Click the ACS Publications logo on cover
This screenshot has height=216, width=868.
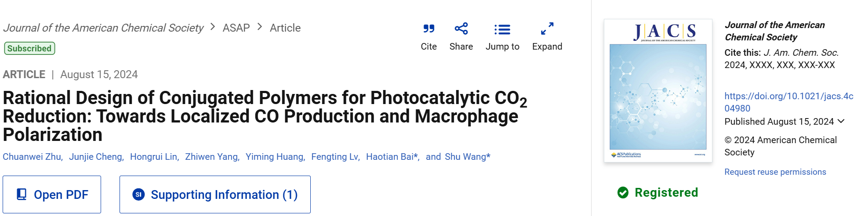coord(626,155)
